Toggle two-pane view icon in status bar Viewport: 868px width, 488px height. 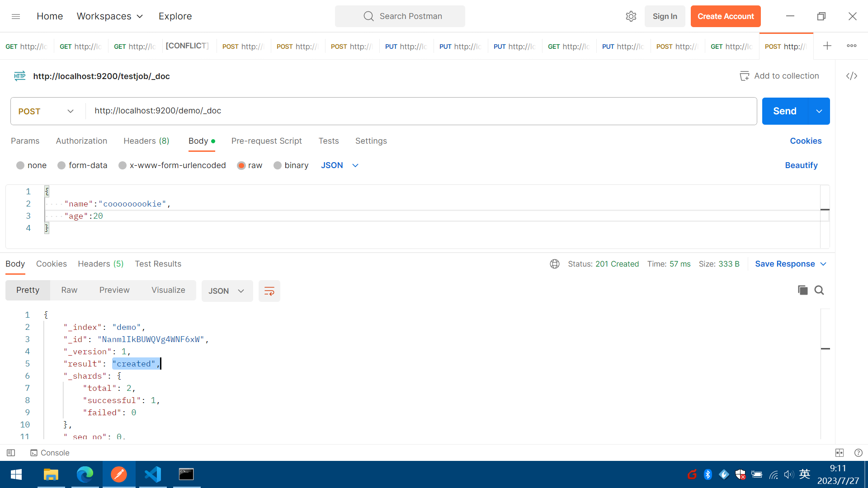click(840, 453)
